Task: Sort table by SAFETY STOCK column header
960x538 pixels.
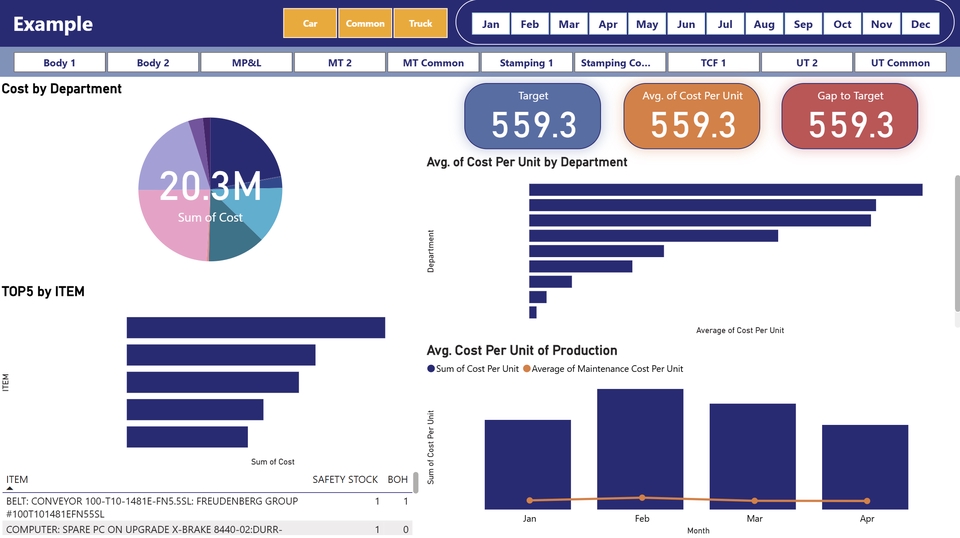Action: point(345,480)
